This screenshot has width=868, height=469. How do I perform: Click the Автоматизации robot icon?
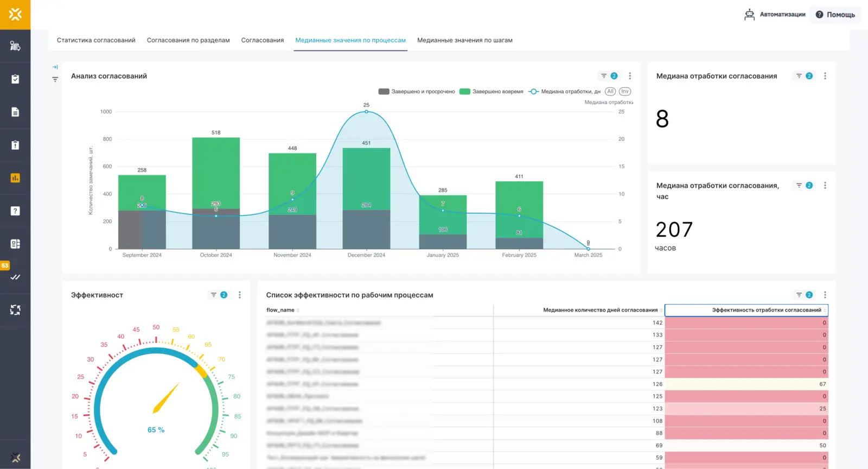point(749,15)
